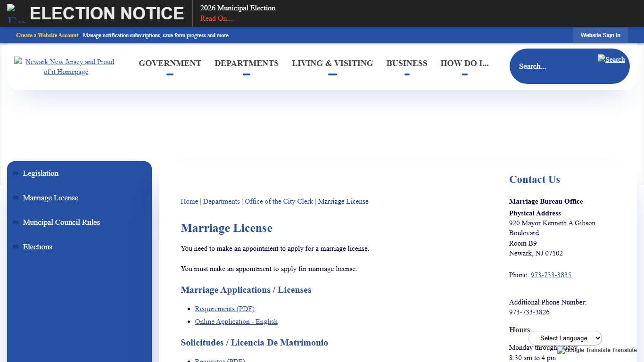Viewport: 644px width, 362px height.
Task: Open the Requirements (PDF) link
Action: click(x=224, y=309)
